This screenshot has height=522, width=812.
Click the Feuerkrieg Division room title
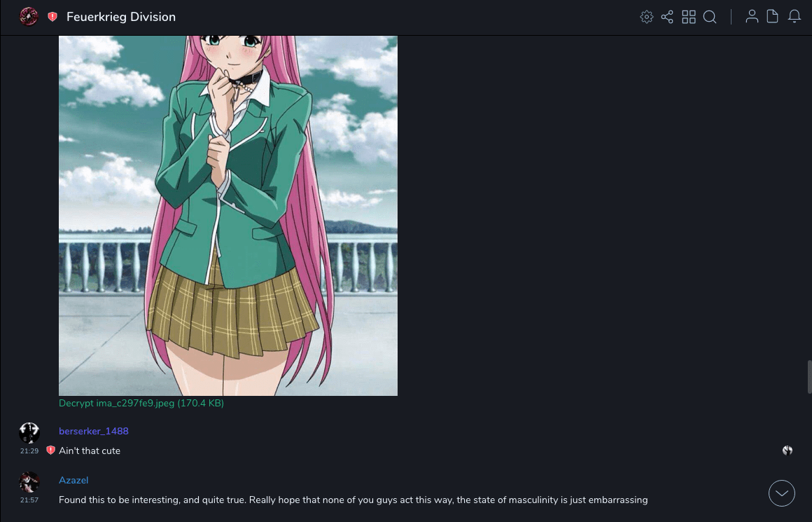coord(120,17)
